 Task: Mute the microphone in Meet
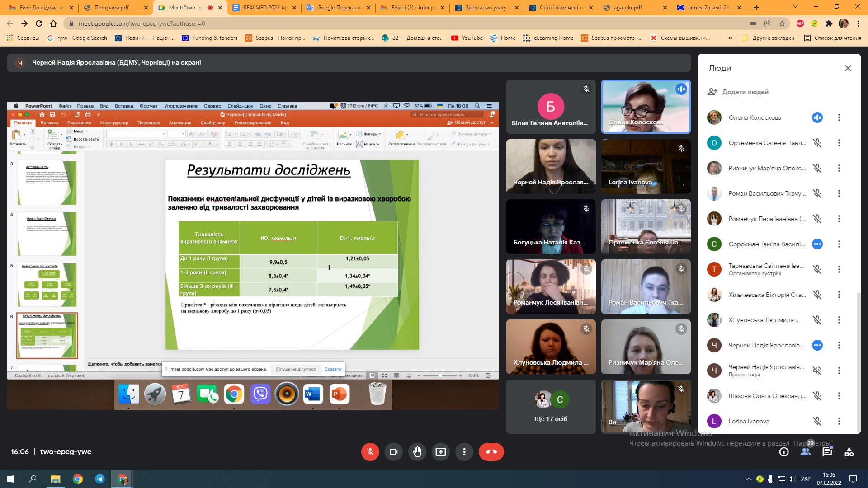370,452
